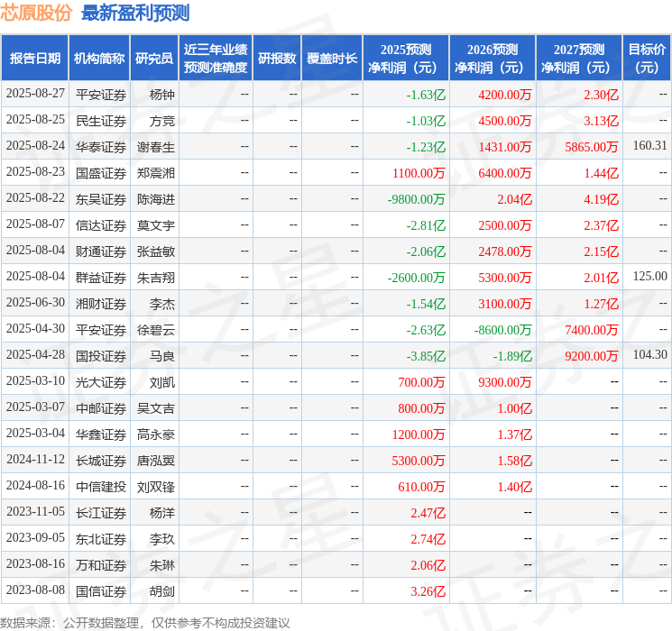The height and width of the screenshot is (631, 672).
Task: Click 中信建投 institution cell
Action: point(101,487)
